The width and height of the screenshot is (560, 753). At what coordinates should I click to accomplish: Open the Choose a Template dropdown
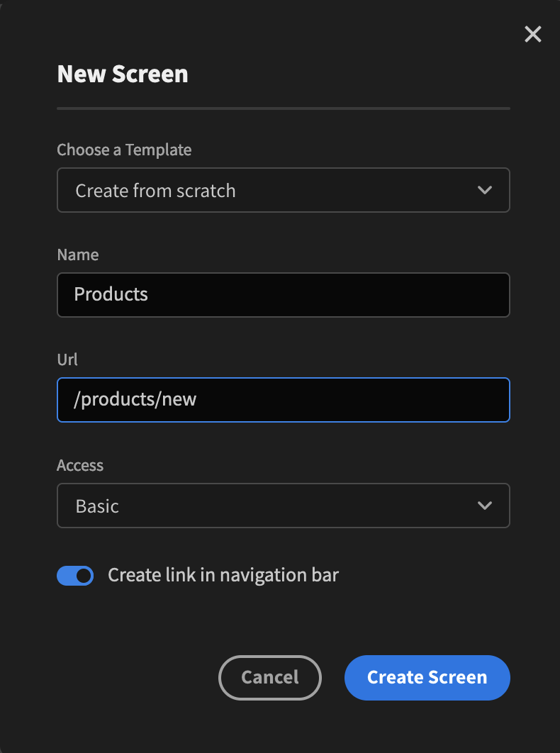tap(284, 190)
